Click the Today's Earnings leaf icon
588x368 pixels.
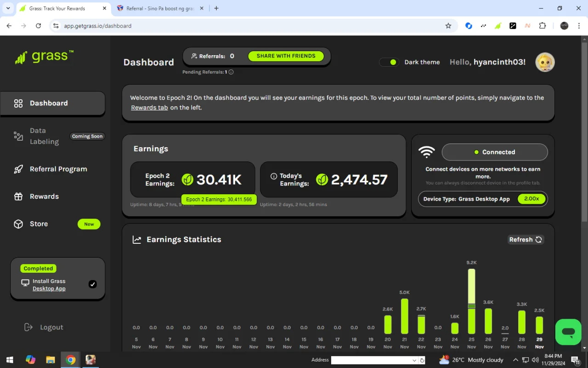coord(322,179)
